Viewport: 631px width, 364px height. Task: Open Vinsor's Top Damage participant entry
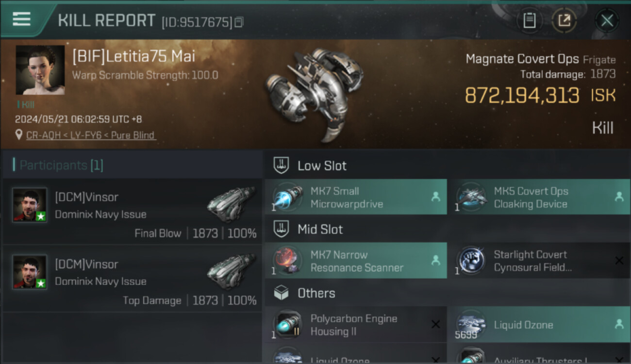coord(132,280)
